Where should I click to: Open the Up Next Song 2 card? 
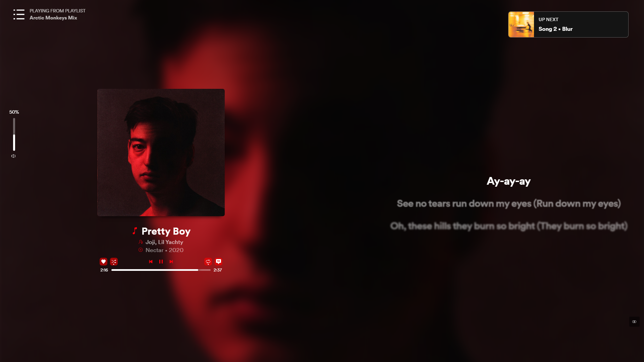click(x=568, y=24)
